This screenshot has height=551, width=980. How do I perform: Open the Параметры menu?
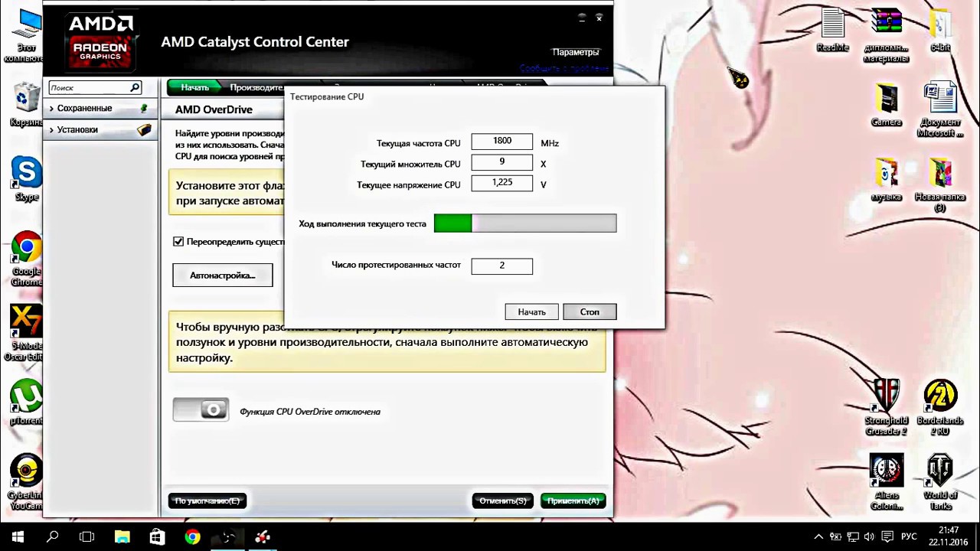tap(575, 52)
